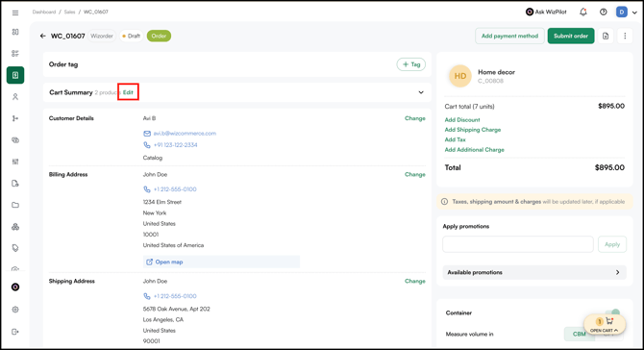Click the cart icon in the Open Cart widget
644x350 pixels.
coord(609,321)
